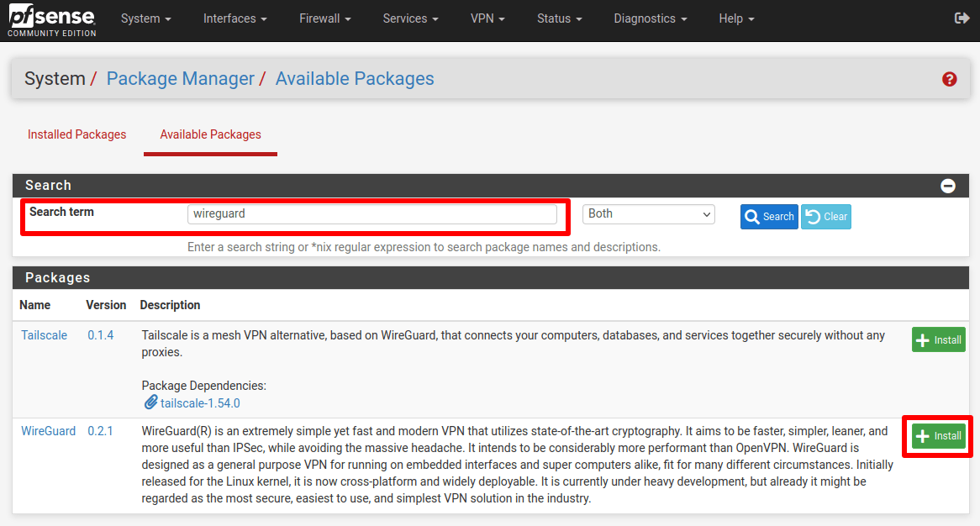Screen dimensions: 980x526
Task: Click the paperclip icon beside tailscale-1.54.0
Action: point(150,402)
